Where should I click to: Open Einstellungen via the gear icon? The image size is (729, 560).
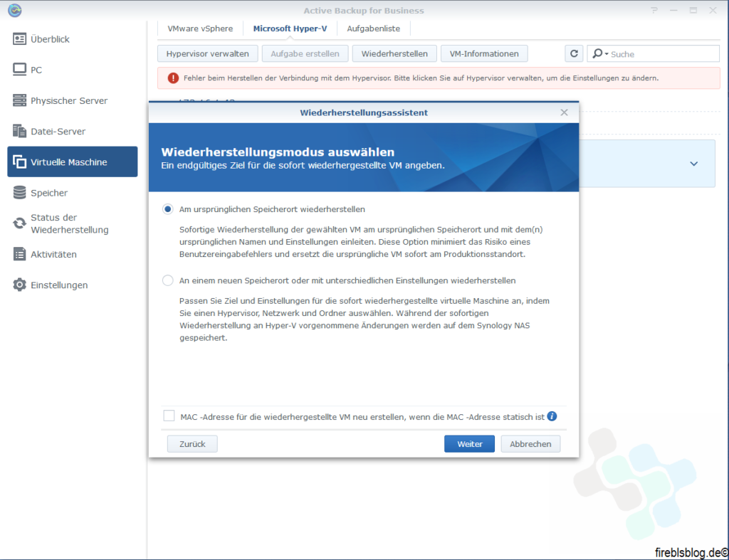19,285
